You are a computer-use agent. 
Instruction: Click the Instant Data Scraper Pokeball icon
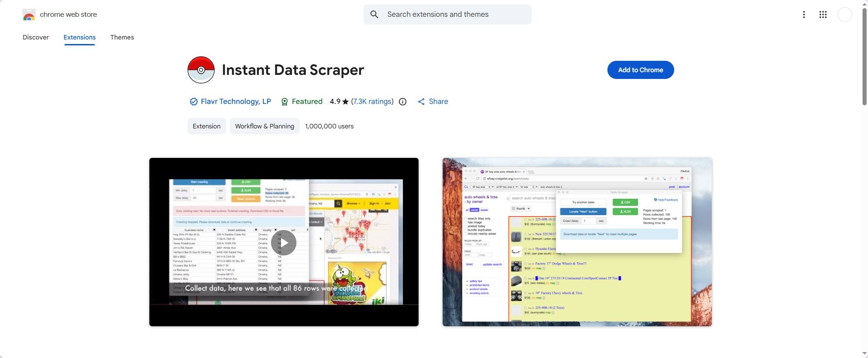tap(201, 70)
